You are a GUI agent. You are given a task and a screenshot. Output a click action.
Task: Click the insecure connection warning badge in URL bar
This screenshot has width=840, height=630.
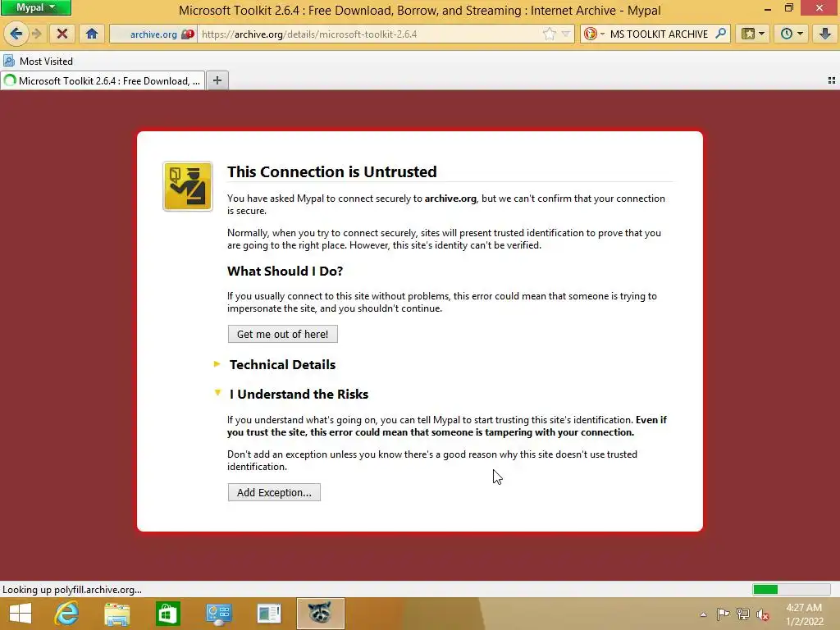click(188, 34)
